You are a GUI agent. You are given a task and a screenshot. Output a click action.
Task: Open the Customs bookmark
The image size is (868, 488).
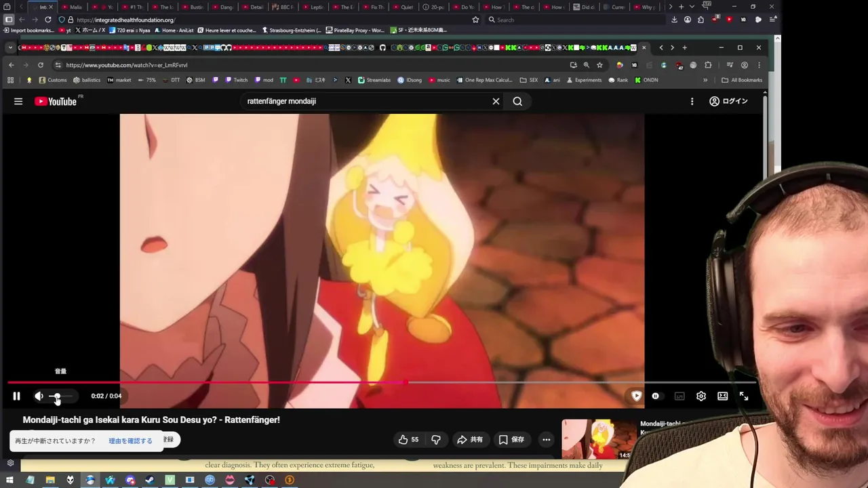point(53,80)
